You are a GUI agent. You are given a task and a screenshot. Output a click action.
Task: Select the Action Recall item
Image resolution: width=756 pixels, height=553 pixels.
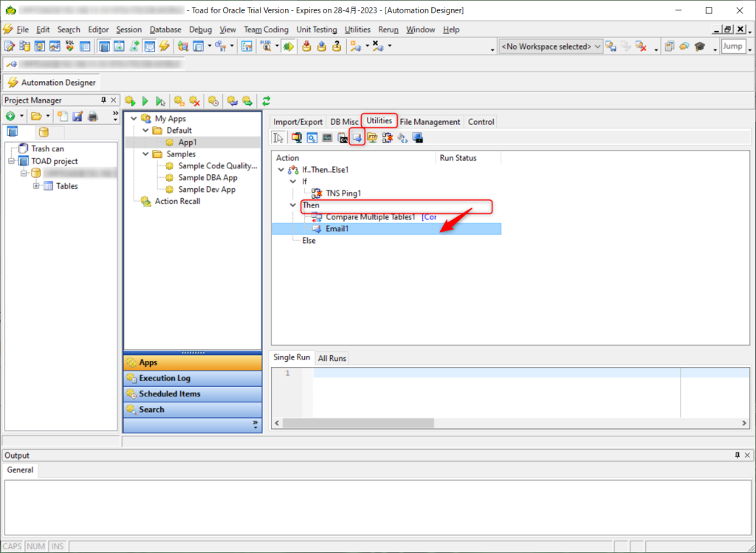pos(177,201)
